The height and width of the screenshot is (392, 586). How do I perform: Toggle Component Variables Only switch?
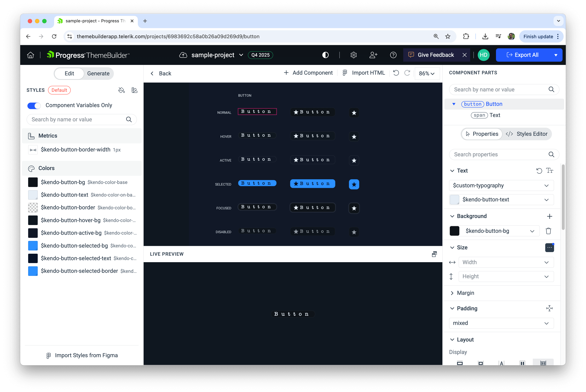coord(34,105)
